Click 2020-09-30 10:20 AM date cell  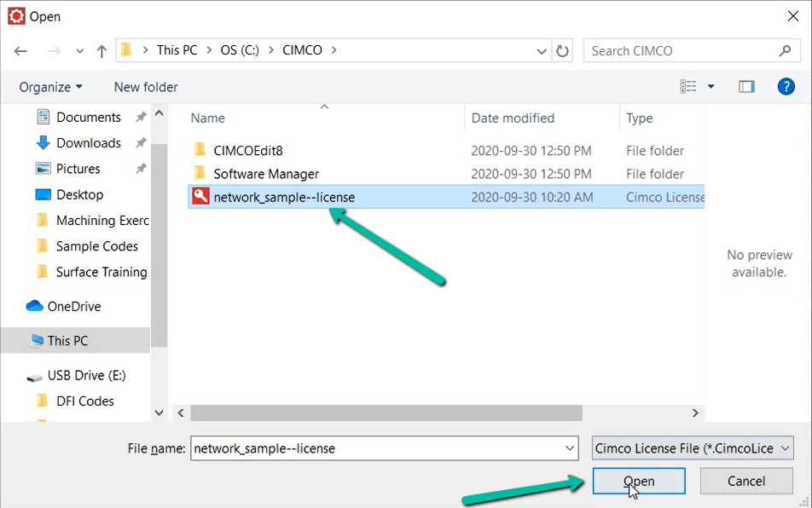(532, 197)
